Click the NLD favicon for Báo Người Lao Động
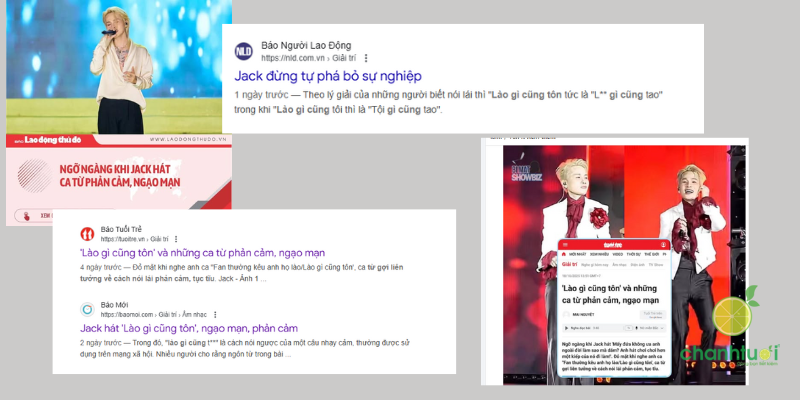 click(243, 52)
